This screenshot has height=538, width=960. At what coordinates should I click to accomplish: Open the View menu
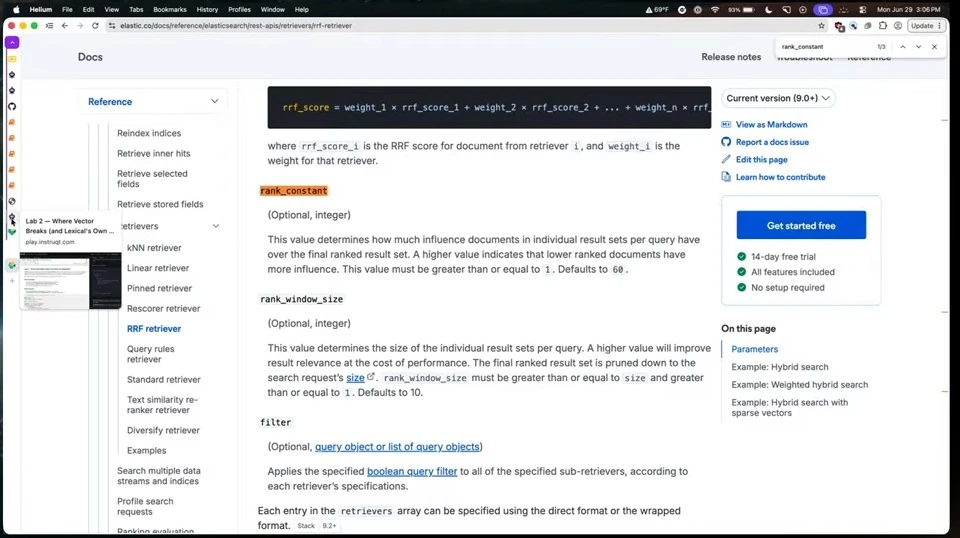pyautogui.click(x=111, y=10)
